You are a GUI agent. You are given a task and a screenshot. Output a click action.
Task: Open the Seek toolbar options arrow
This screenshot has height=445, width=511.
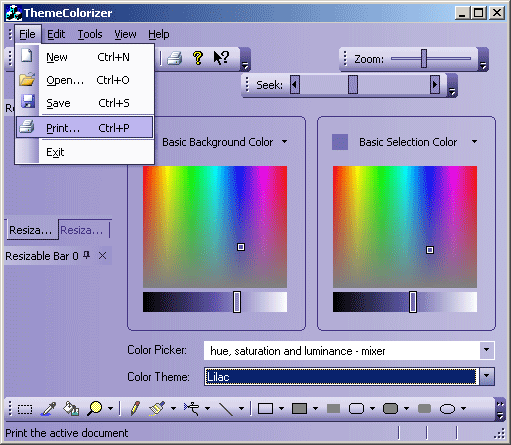click(x=452, y=86)
